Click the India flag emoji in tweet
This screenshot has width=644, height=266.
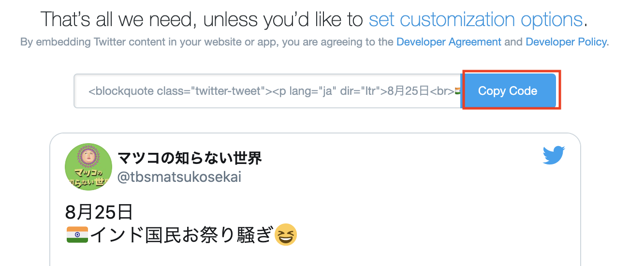click(77, 235)
